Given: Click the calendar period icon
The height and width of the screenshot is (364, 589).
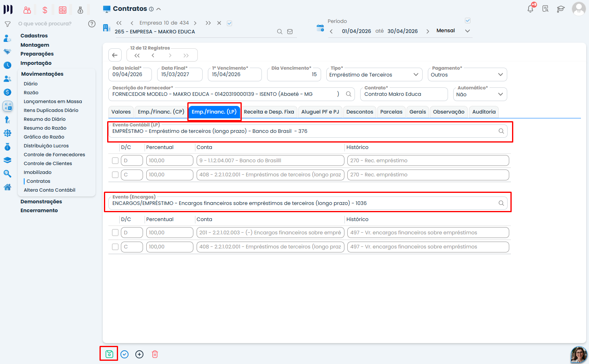Looking at the screenshot, I should (320, 28).
